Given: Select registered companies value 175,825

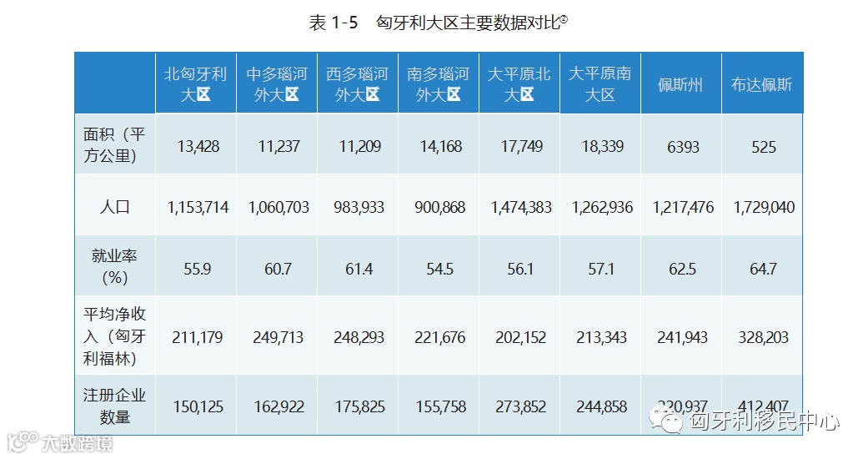Looking at the screenshot, I should [360, 407].
